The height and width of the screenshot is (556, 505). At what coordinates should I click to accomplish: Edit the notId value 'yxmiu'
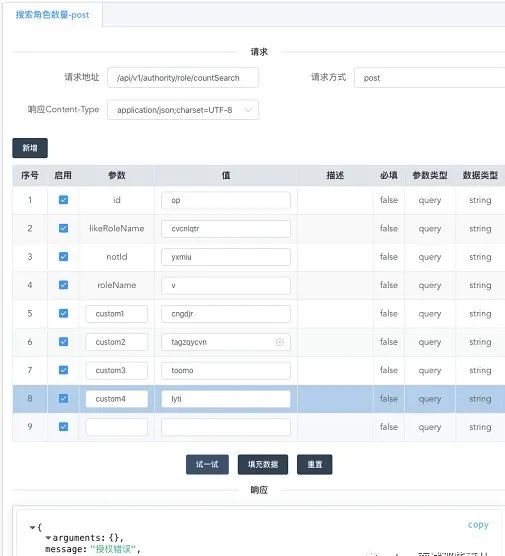[x=226, y=257]
